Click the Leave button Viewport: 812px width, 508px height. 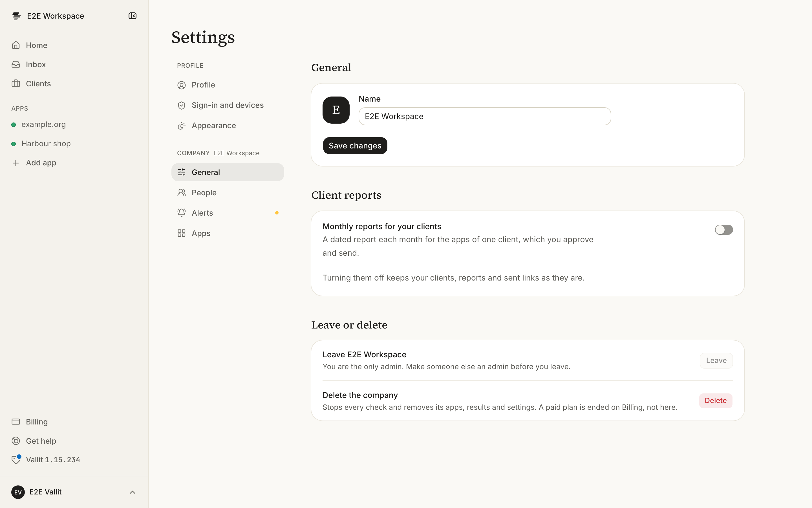[716, 360]
